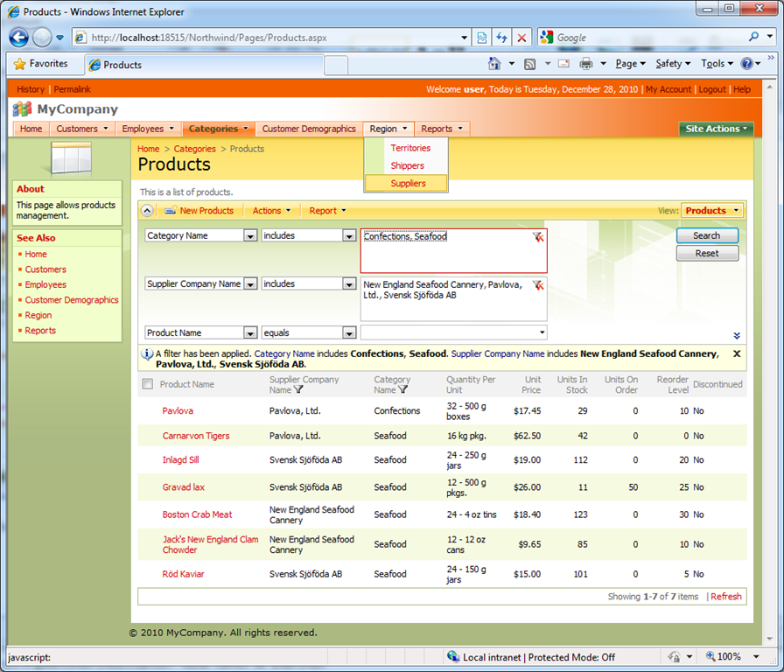This screenshot has width=784, height=672.
Task: Clear the Supplier Company Name filter icon
Action: (537, 285)
